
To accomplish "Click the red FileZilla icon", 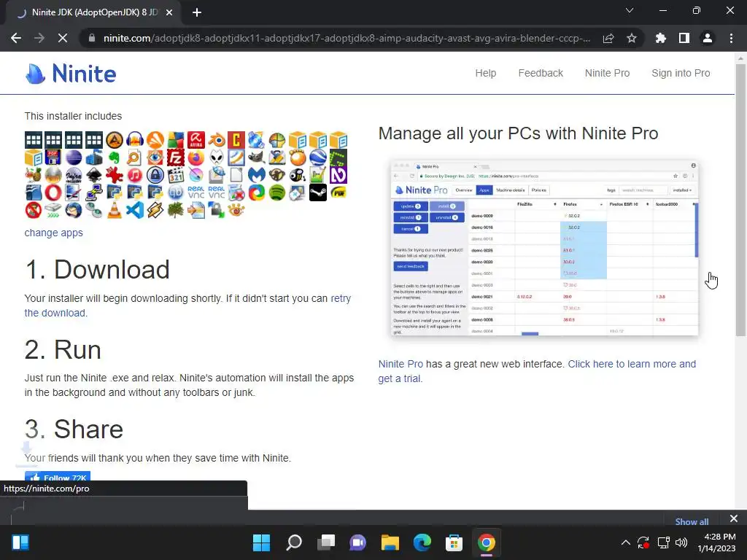I will [x=175, y=157].
